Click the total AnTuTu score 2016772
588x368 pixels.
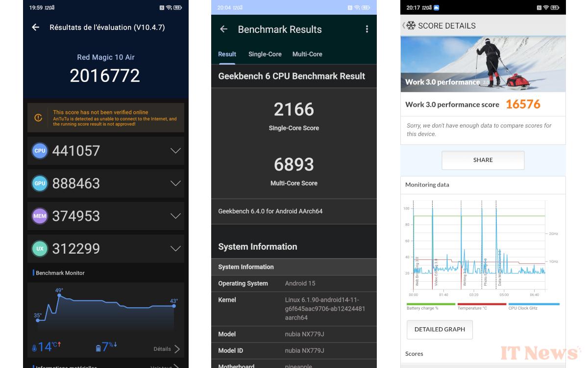tap(105, 76)
